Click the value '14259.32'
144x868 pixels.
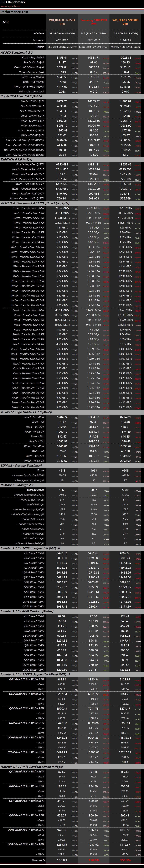pos(94,101)
